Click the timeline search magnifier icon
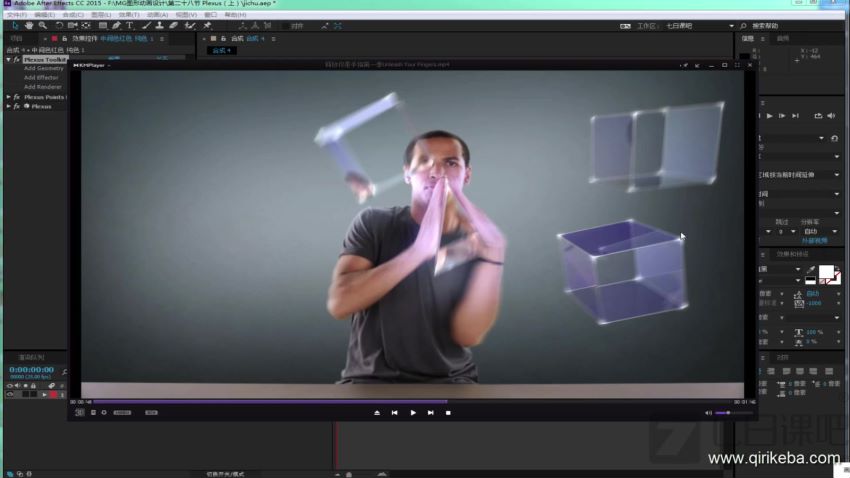This screenshot has height=478, width=850. (x=65, y=372)
